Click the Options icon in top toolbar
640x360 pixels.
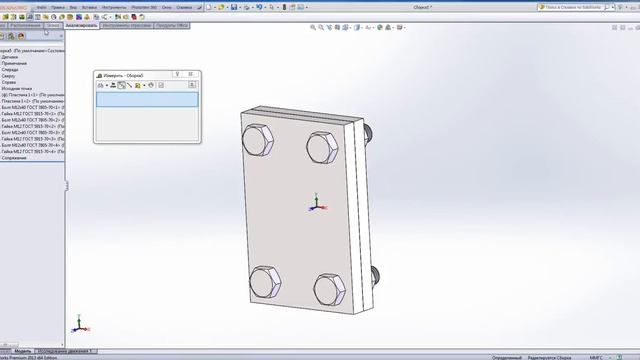tap(300, 7)
